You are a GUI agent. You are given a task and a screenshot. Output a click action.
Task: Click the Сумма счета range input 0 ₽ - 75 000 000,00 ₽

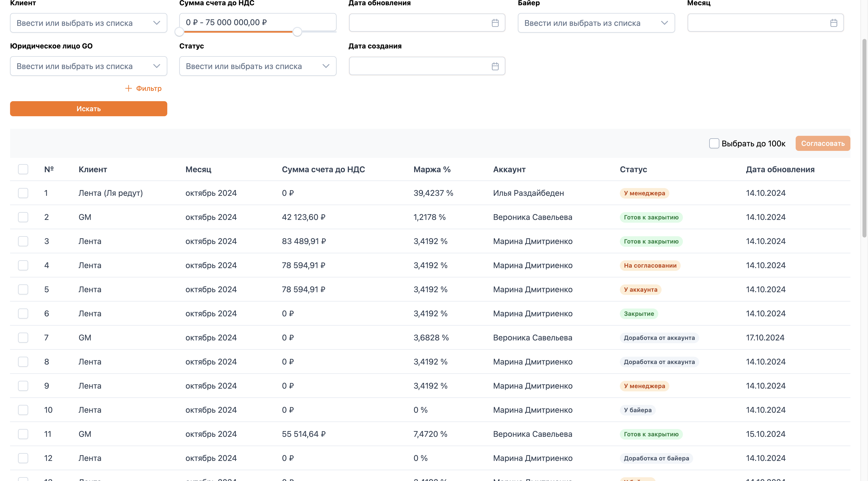pos(258,22)
